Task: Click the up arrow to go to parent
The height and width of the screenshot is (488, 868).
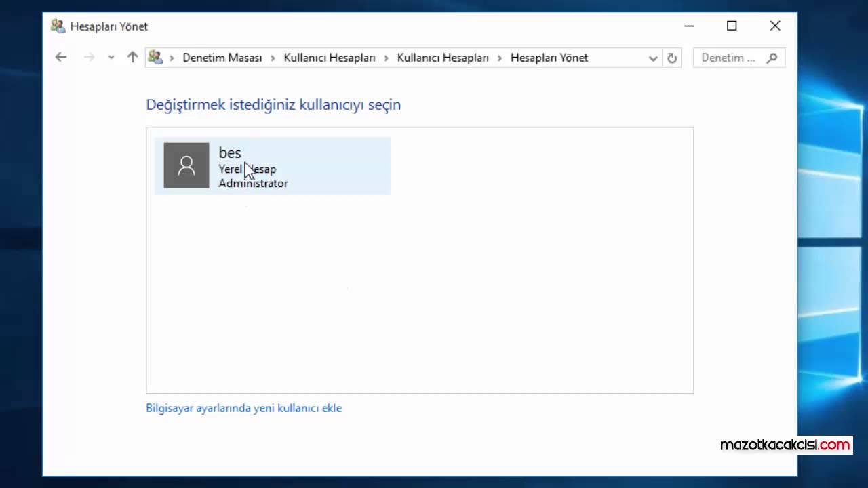Action: [x=132, y=58]
